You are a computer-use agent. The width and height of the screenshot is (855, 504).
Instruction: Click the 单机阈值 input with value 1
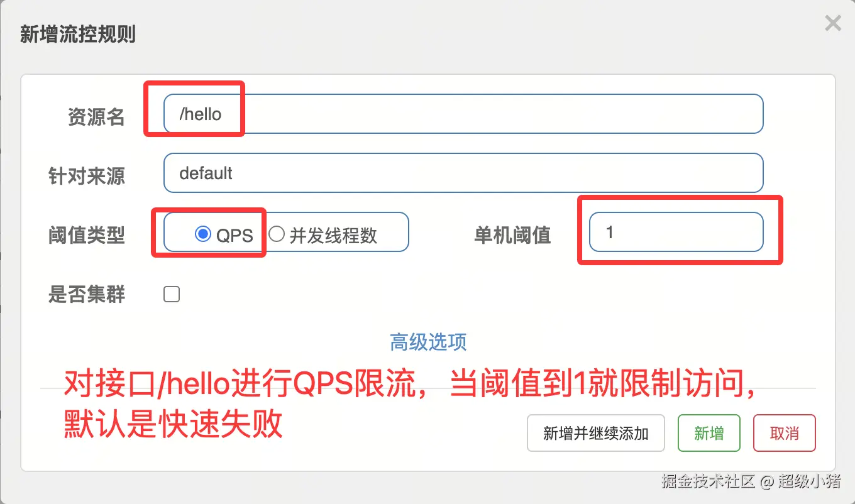click(676, 232)
